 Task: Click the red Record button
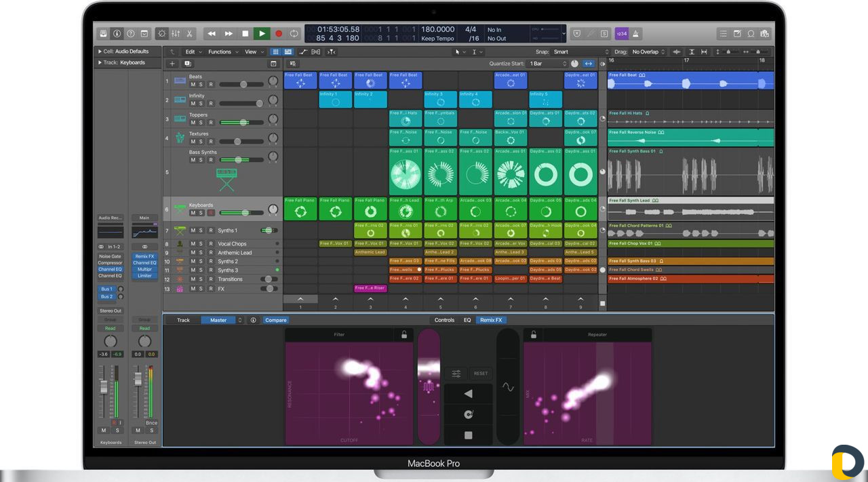pos(278,33)
